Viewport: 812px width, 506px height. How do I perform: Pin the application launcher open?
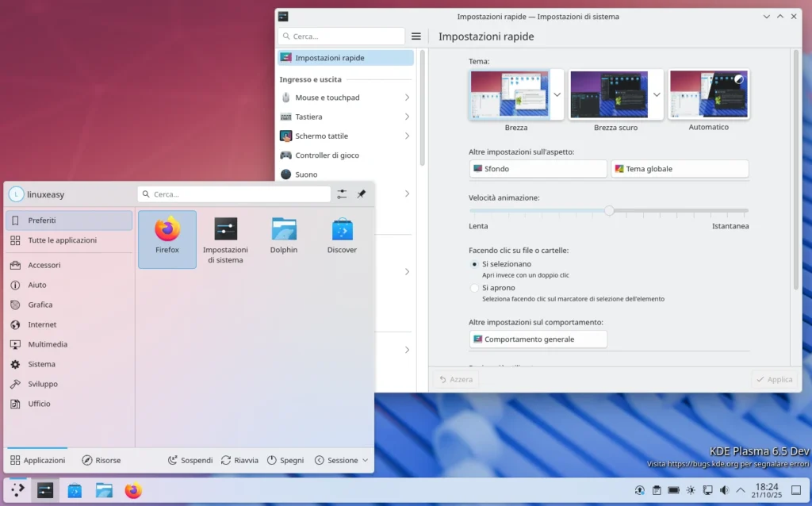(x=362, y=194)
